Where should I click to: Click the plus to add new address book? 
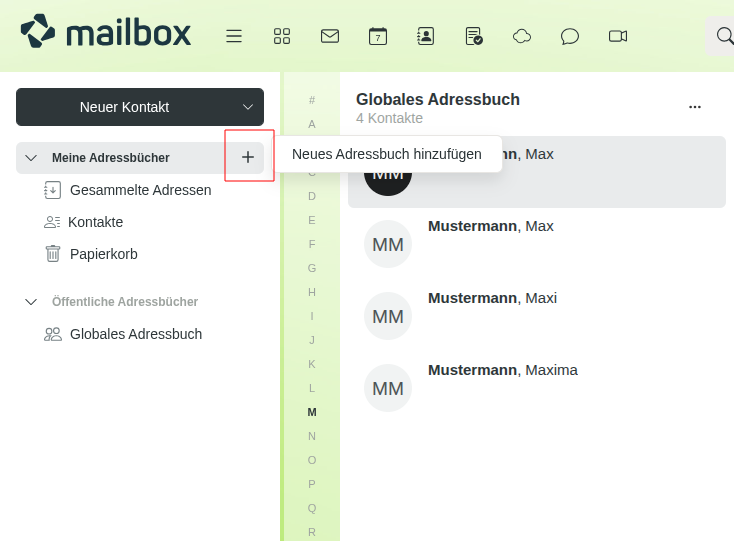tap(248, 157)
